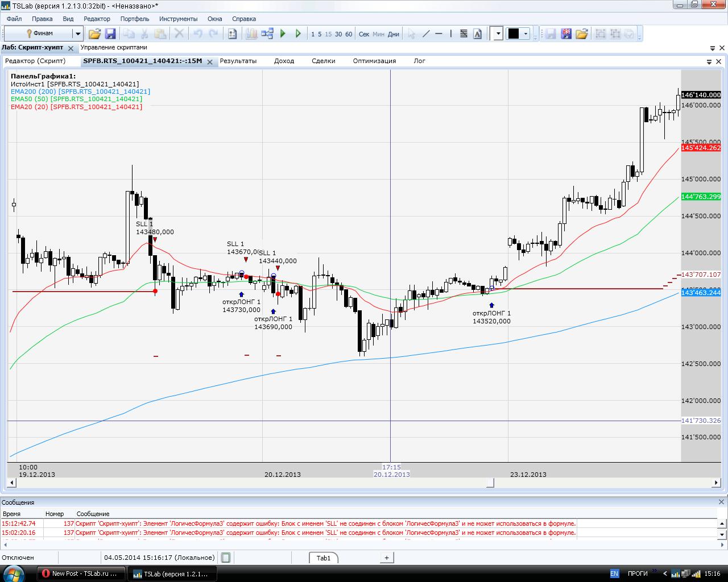The height and width of the screenshot is (582, 728).
Task: Click the save workspace icon with red pattern
Action: pyautogui.click(x=566, y=34)
